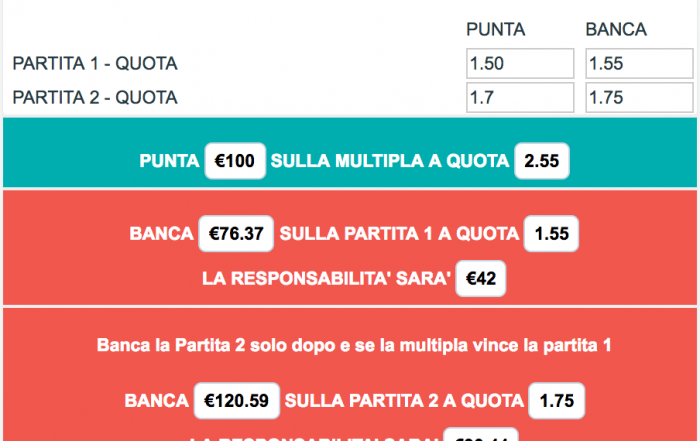Select the €120.59 lay amount box

[236, 401]
